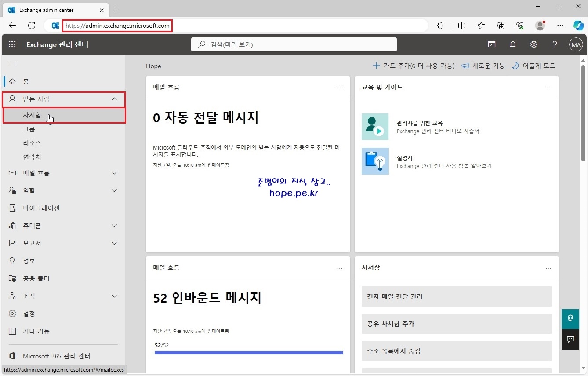Open more options on 인바운드 메일 흐름 card

340,268
